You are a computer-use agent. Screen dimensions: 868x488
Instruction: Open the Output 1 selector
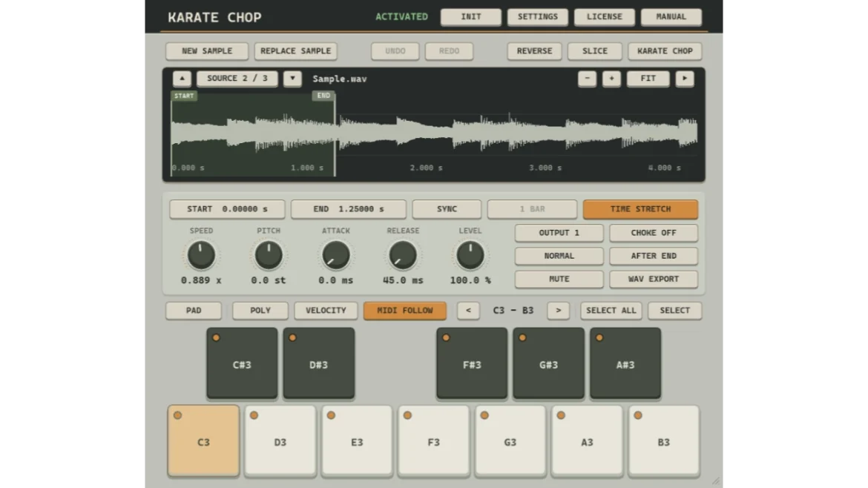tap(559, 233)
